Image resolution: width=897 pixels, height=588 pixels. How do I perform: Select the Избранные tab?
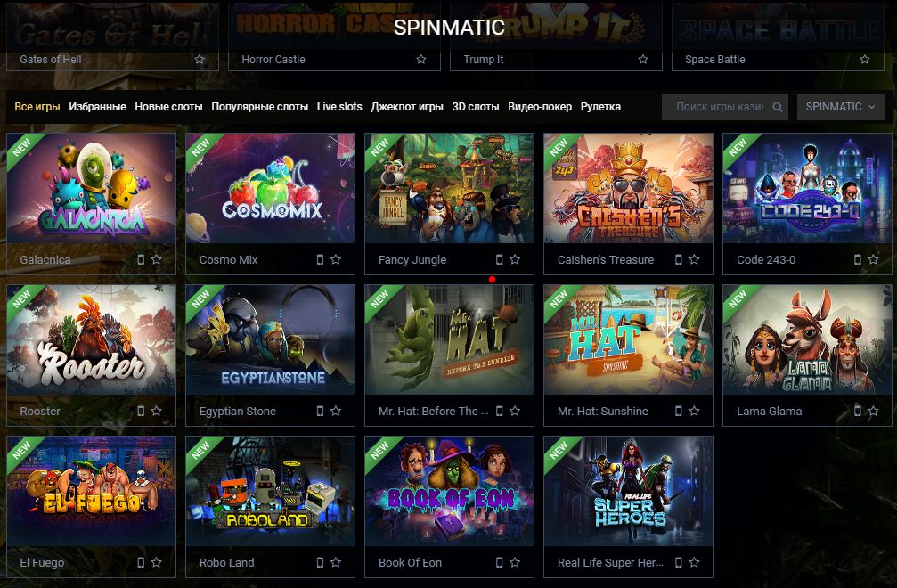point(97,107)
